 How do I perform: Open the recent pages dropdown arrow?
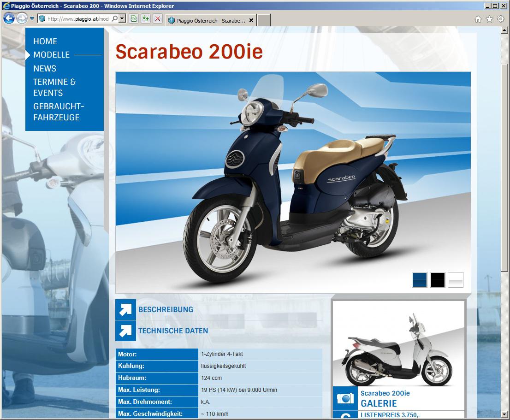click(x=32, y=18)
